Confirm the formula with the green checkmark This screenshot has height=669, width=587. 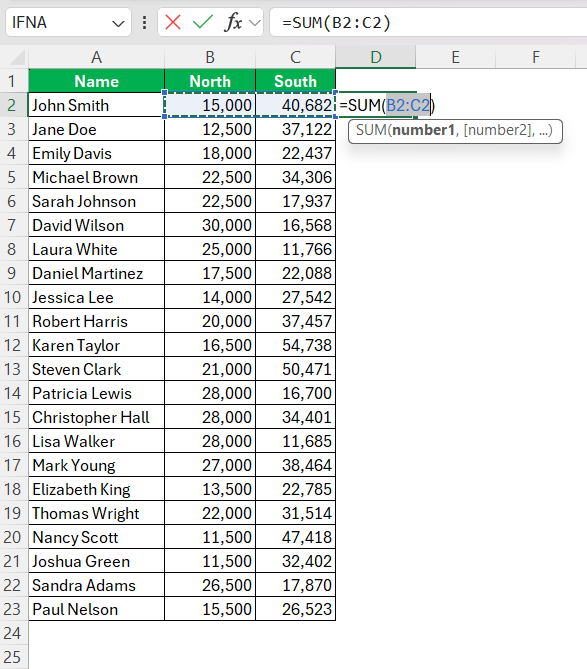pos(203,22)
